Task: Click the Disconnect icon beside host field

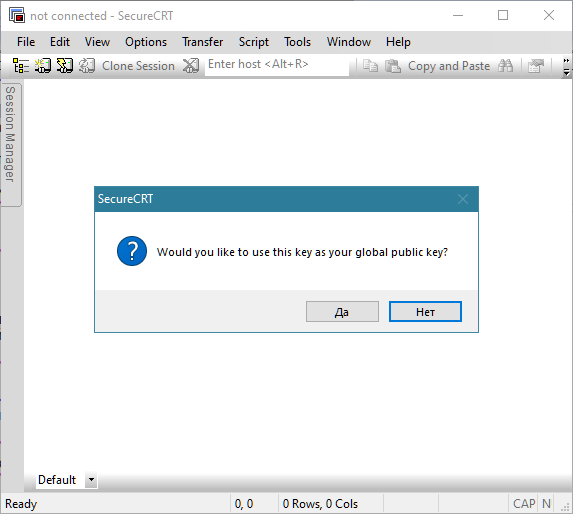Action: click(191, 66)
